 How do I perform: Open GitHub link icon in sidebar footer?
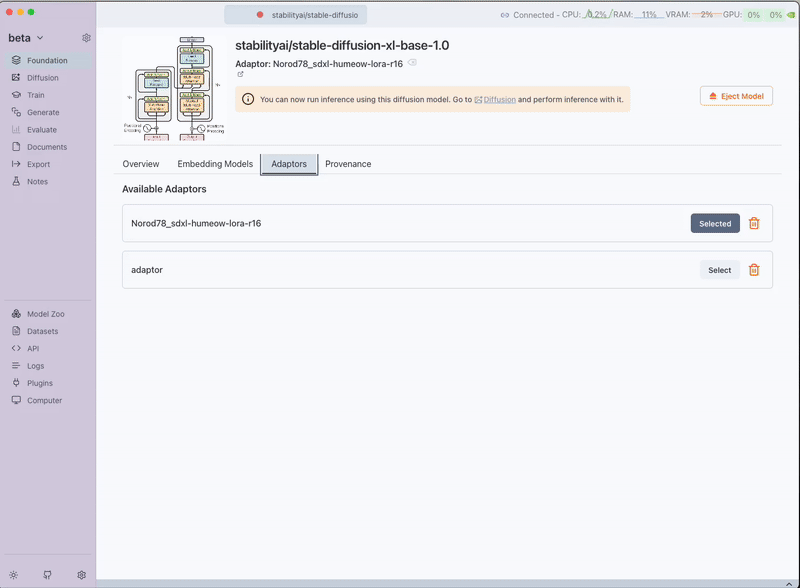[47, 575]
